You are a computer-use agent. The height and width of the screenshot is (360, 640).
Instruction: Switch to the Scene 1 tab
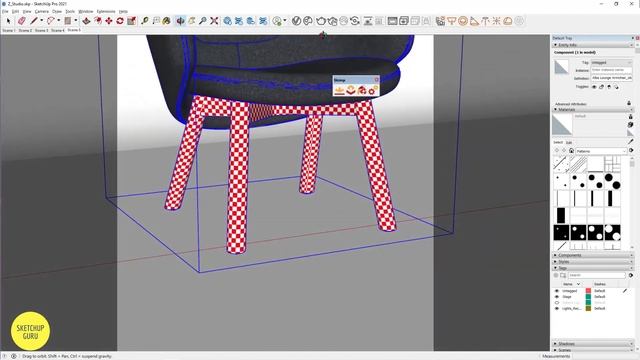tap(9, 30)
